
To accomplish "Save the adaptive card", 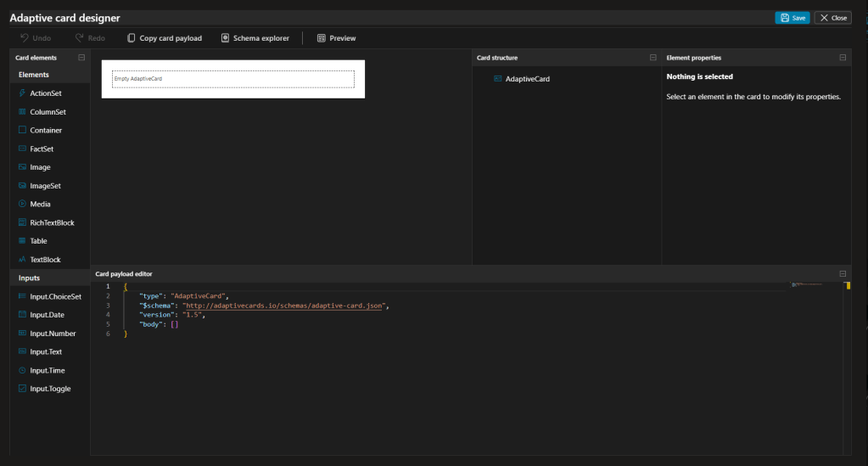I will pos(792,18).
